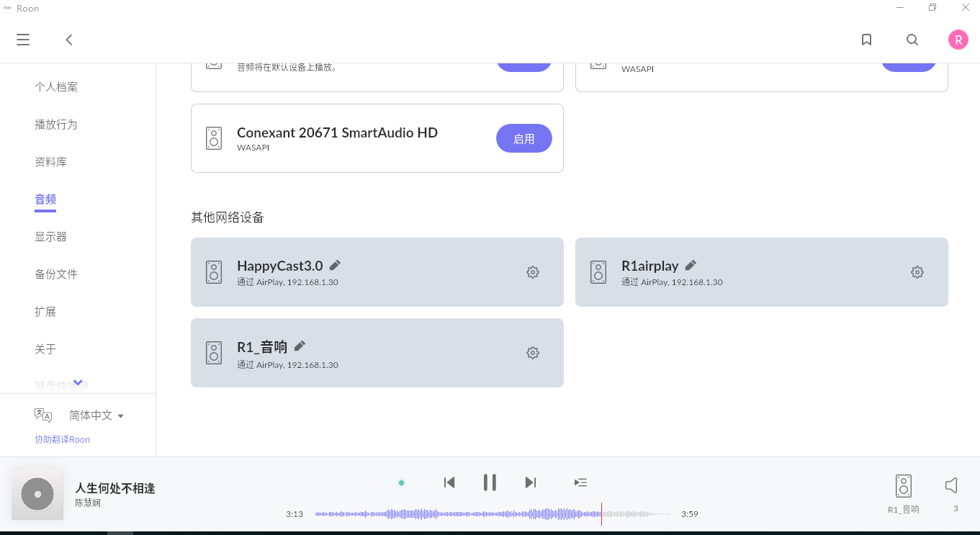Open the 个人档案 settings tab
This screenshot has height=535, width=980.
coord(56,87)
